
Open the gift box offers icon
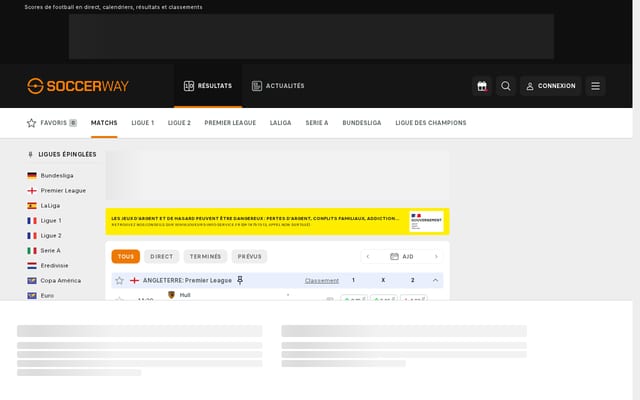pyautogui.click(x=482, y=86)
